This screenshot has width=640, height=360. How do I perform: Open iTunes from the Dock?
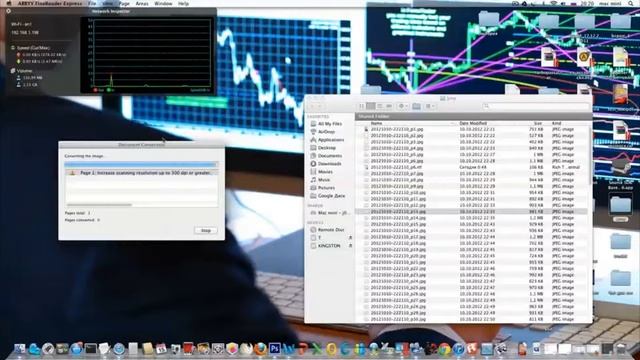pyautogui.click(x=458, y=349)
